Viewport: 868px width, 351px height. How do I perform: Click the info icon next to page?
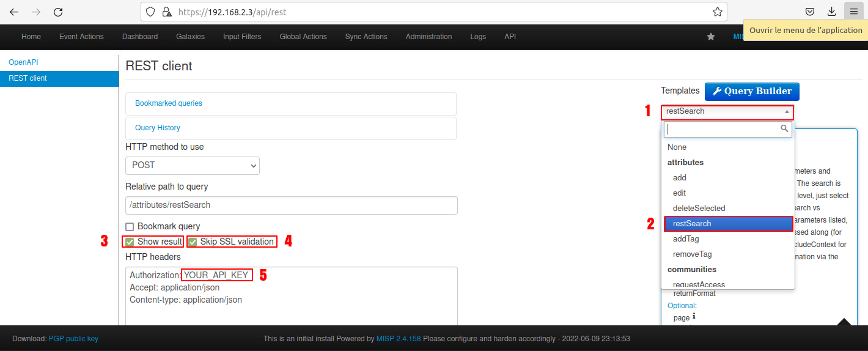pos(694,317)
